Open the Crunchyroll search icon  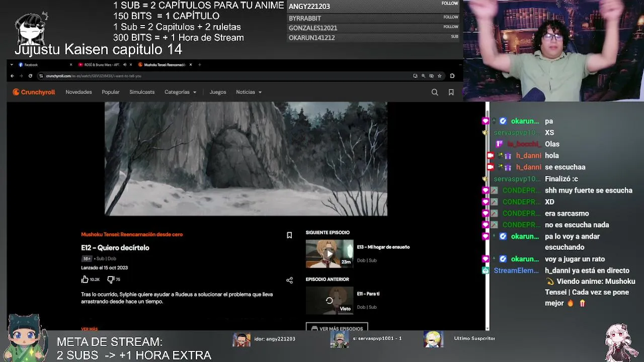[435, 92]
